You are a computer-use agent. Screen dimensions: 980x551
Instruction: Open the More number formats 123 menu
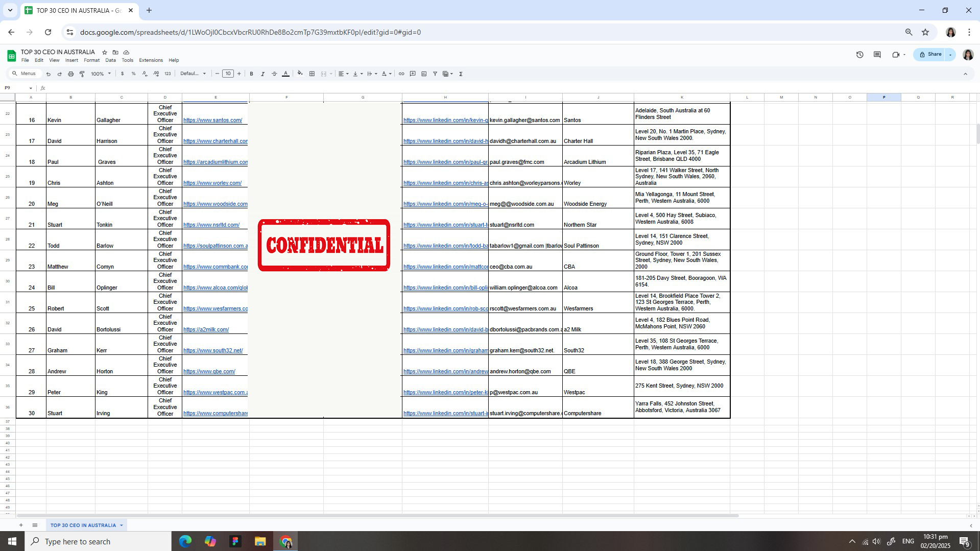point(168,74)
